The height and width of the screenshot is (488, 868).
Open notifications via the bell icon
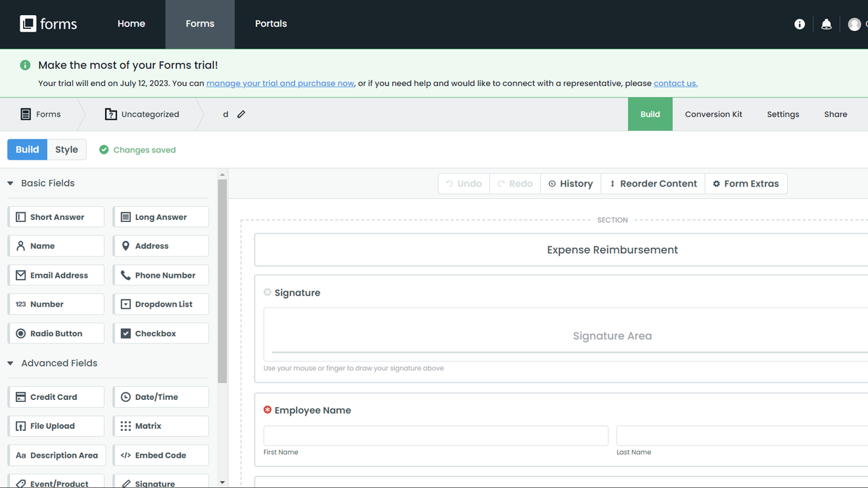point(826,23)
